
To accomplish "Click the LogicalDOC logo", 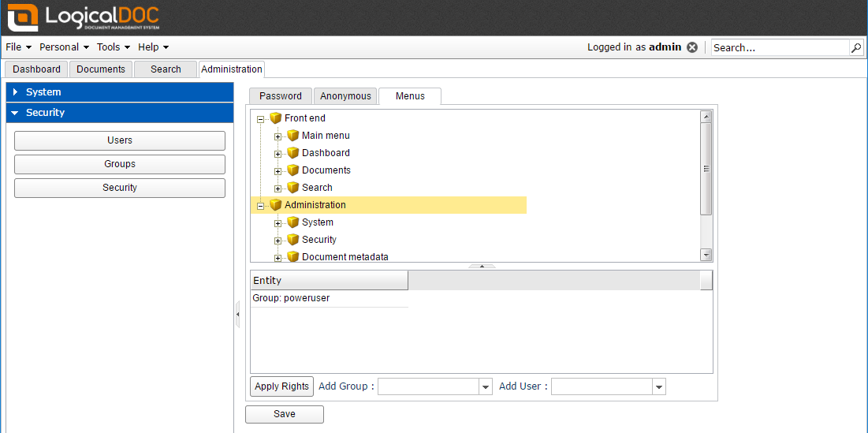I will pos(84,17).
